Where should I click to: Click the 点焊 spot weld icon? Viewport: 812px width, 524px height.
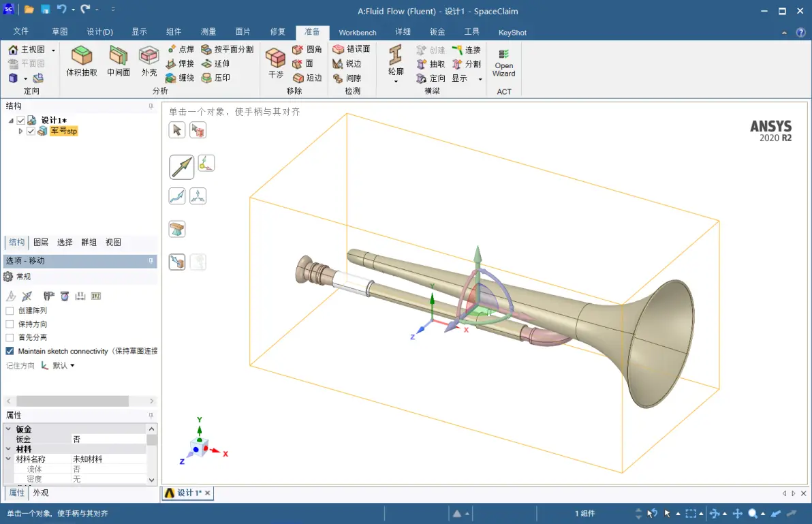181,49
